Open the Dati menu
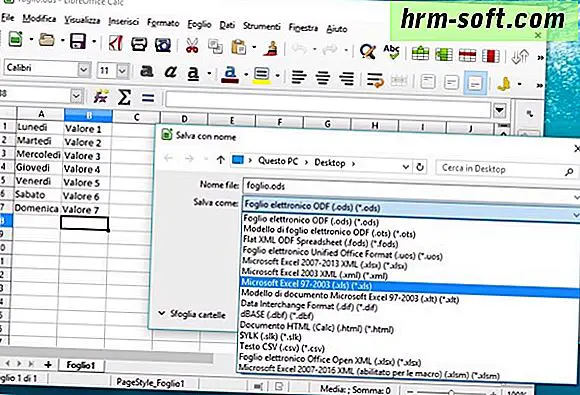Screen dimensions: 580x395 227,25
